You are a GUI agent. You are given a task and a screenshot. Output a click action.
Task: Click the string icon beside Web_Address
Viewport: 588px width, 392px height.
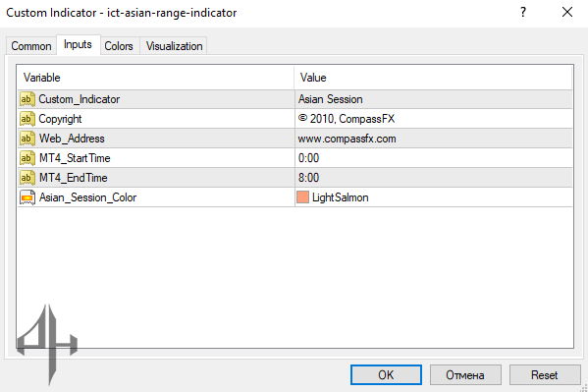[27, 139]
